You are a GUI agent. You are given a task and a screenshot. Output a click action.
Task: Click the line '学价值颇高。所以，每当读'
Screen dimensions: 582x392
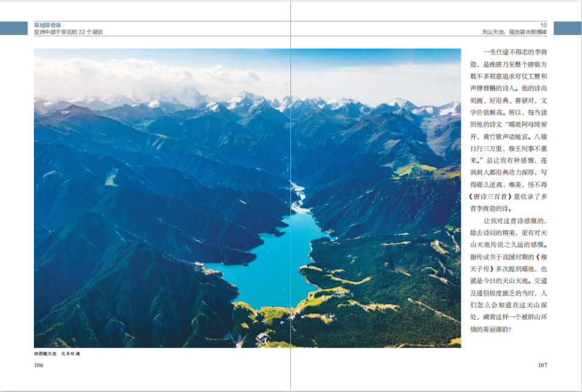pos(509,112)
